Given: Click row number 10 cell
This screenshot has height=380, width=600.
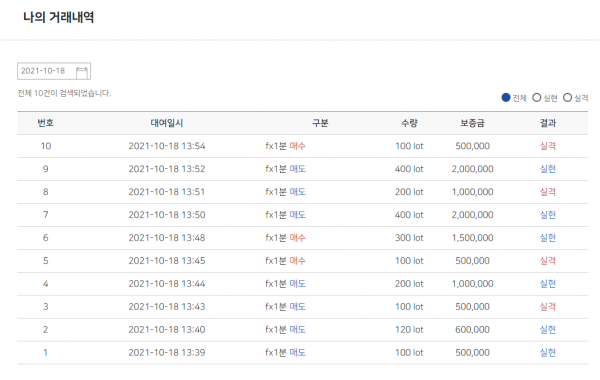Looking at the screenshot, I should click(x=46, y=146).
